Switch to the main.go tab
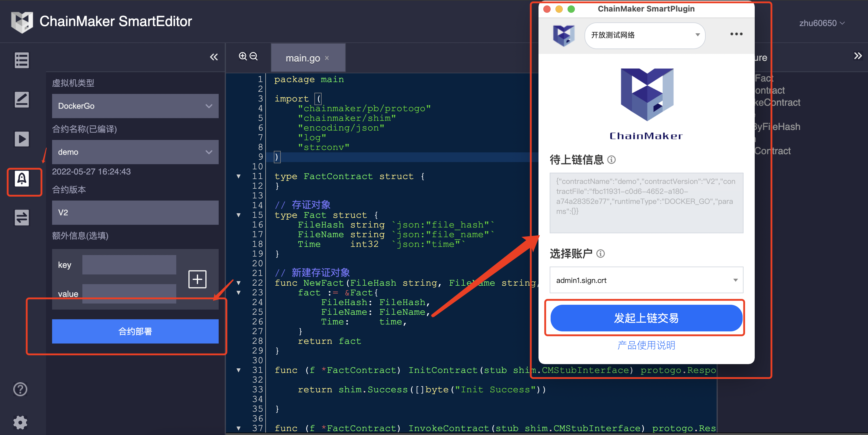This screenshot has width=868, height=435. (x=302, y=58)
